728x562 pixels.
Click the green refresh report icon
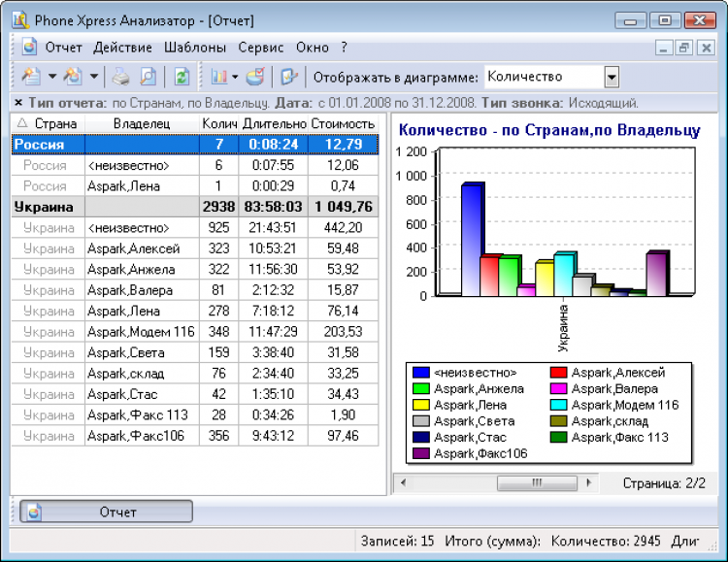[180, 77]
